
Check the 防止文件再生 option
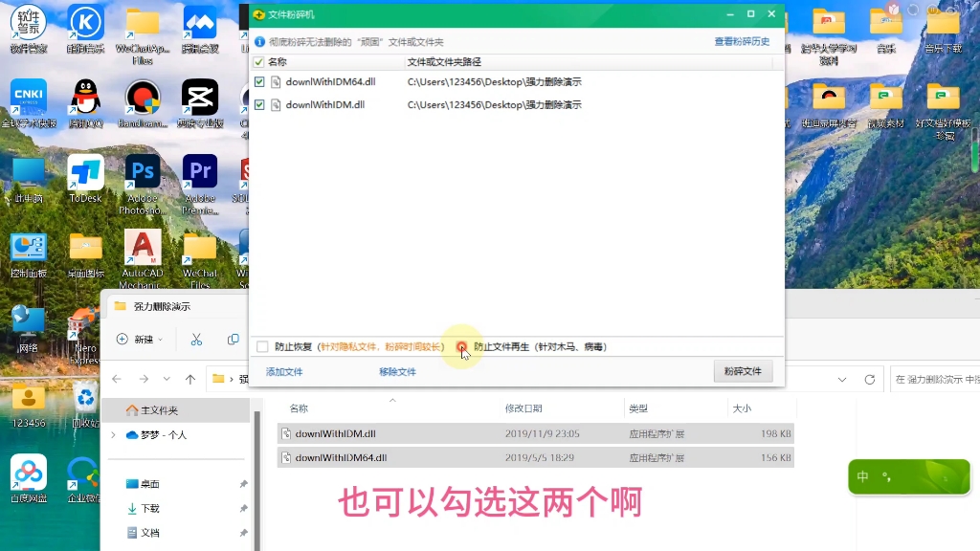pos(462,346)
